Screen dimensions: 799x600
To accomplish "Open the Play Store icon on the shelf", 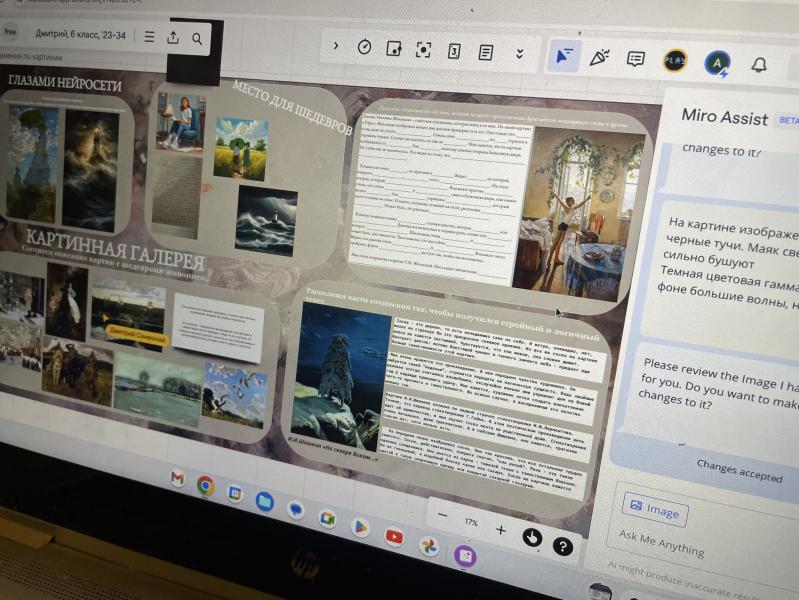I will [360, 527].
